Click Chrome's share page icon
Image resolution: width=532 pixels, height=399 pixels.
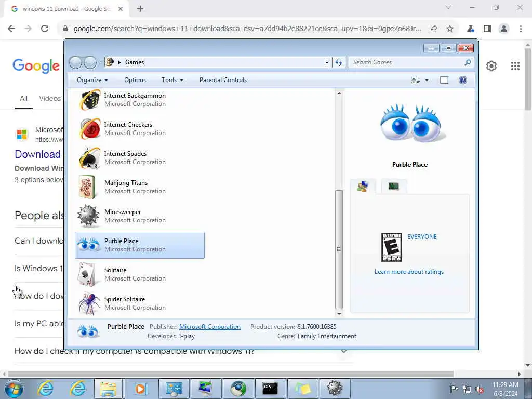tap(433, 29)
